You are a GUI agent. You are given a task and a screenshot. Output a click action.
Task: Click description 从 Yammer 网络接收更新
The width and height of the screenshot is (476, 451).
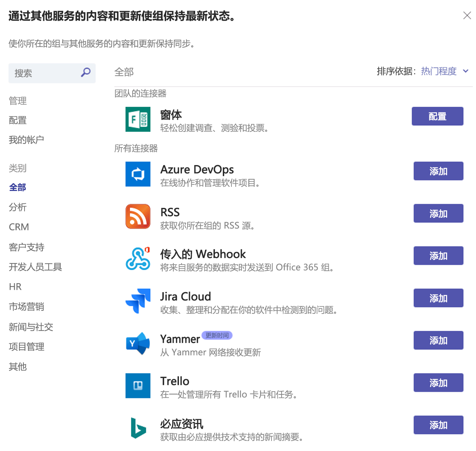point(210,352)
